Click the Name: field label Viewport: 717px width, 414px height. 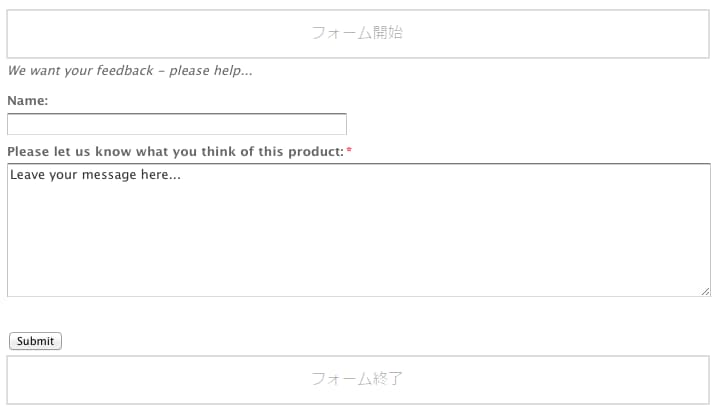pyautogui.click(x=27, y=101)
